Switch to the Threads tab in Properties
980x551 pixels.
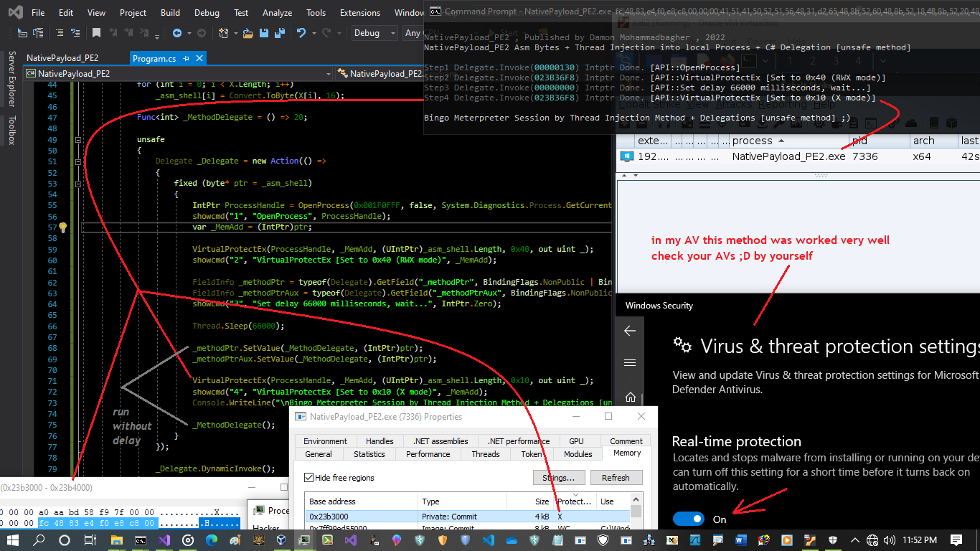pos(485,453)
